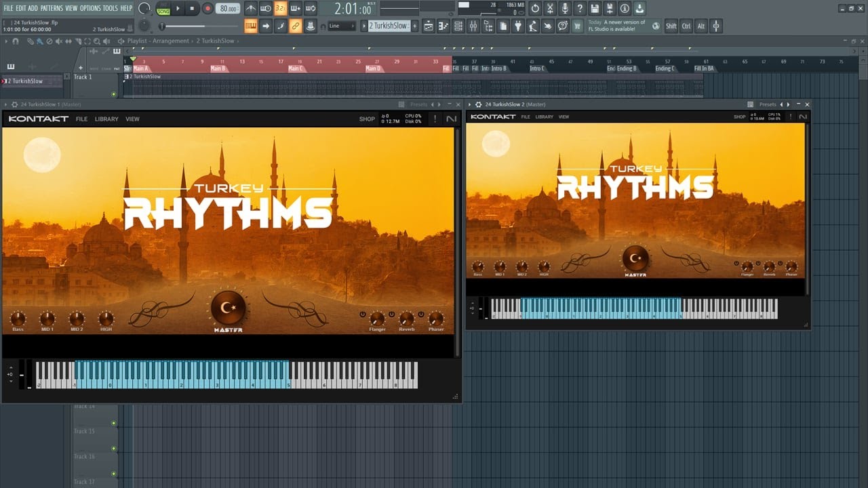This screenshot has height=488, width=868.
Task: Open the 2 TurkishSlow pattern selector
Action: point(389,26)
